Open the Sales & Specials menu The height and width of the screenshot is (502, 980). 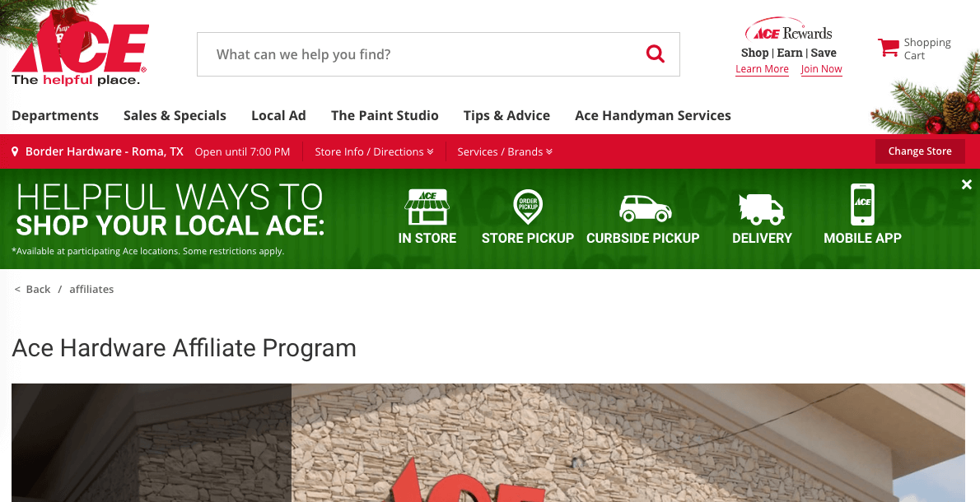click(175, 115)
